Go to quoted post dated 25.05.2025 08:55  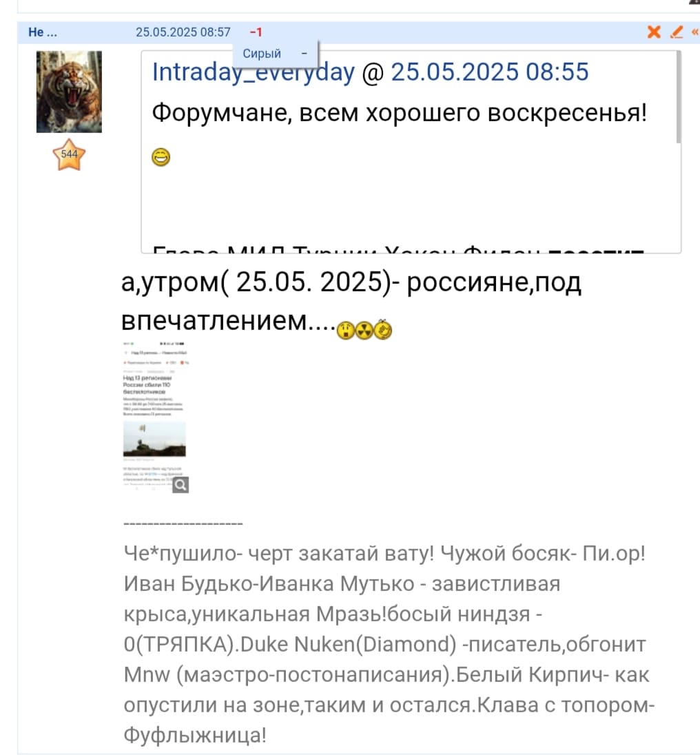coord(490,72)
